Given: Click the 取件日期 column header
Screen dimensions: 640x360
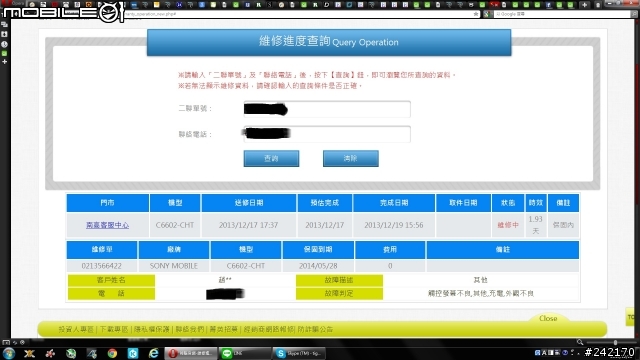Looking at the screenshot, I should click(463, 203).
